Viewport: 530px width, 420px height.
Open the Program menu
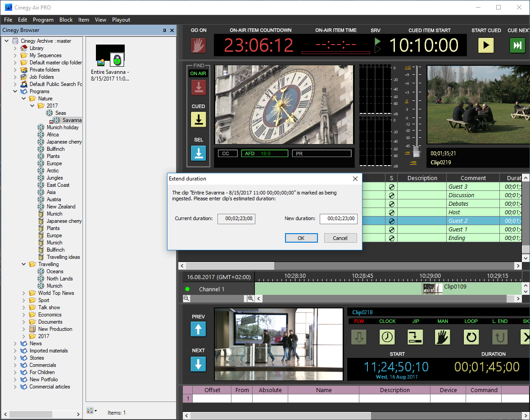(x=43, y=20)
